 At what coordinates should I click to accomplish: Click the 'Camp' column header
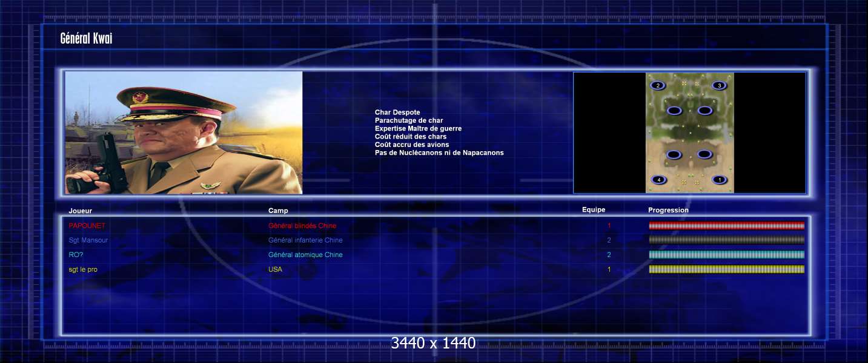coord(278,211)
